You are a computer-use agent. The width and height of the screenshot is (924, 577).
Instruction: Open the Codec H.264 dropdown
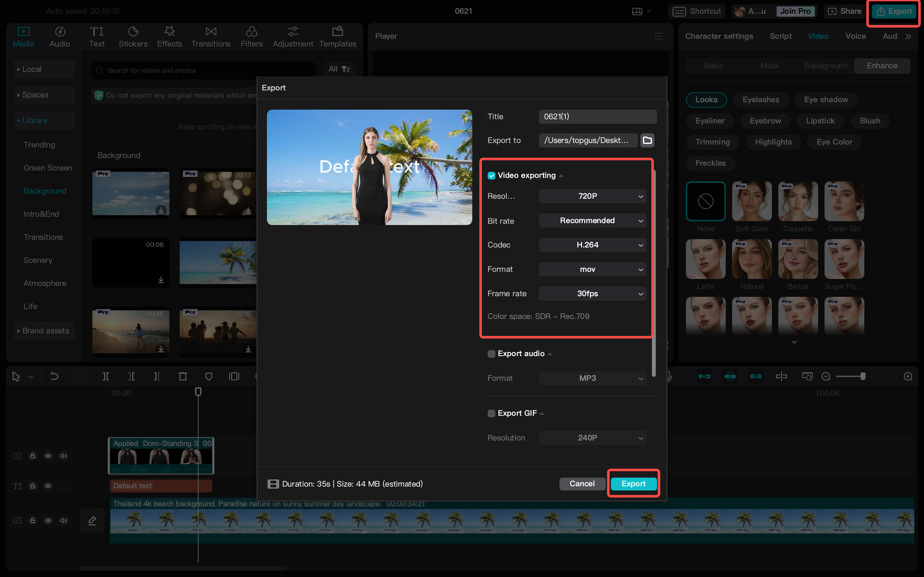click(592, 245)
